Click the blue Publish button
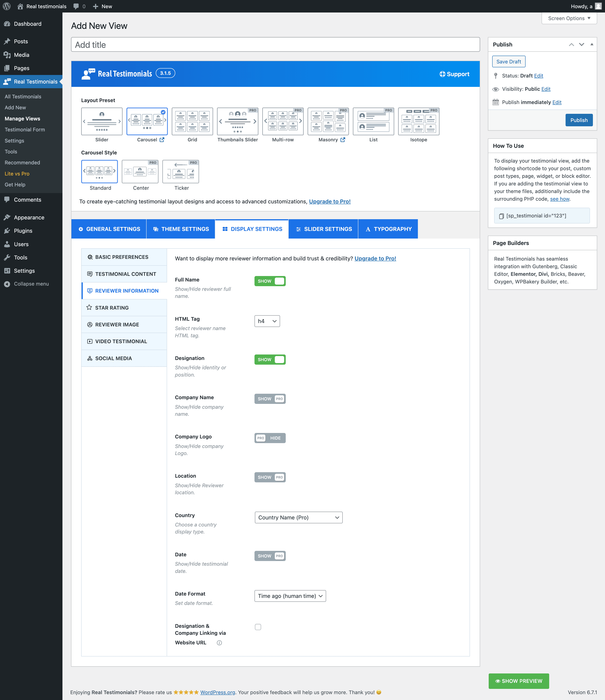Viewport: 605px width, 700px height. click(579, 120)
